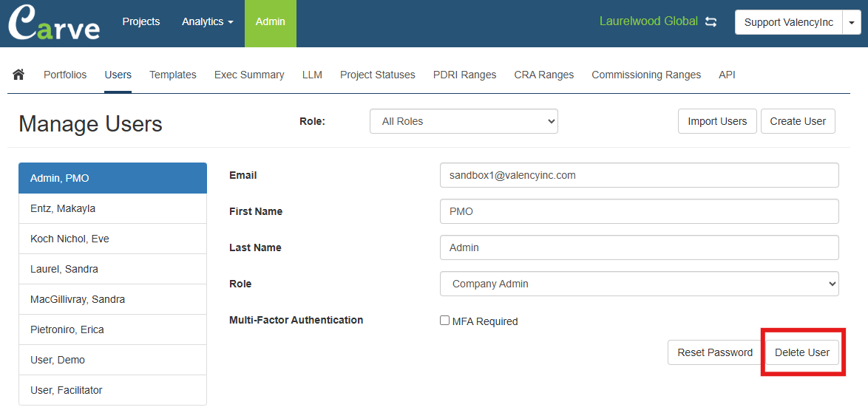868x410 pixels.
Task: Click the Reset Password button
Action: (714, 352)
